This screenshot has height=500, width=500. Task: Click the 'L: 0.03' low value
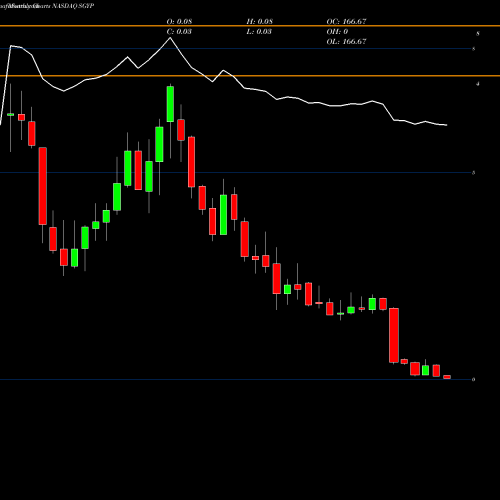[x=259, y=31]
